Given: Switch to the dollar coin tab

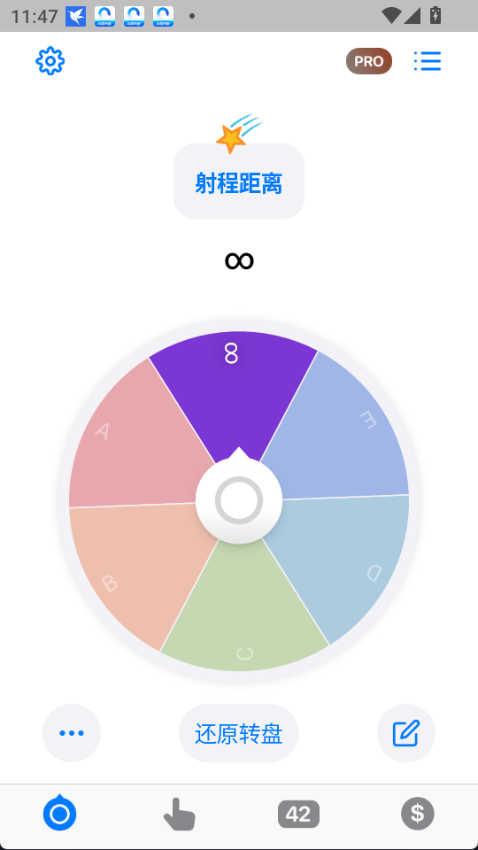Looking at the screenshot, I should point(417,814).
